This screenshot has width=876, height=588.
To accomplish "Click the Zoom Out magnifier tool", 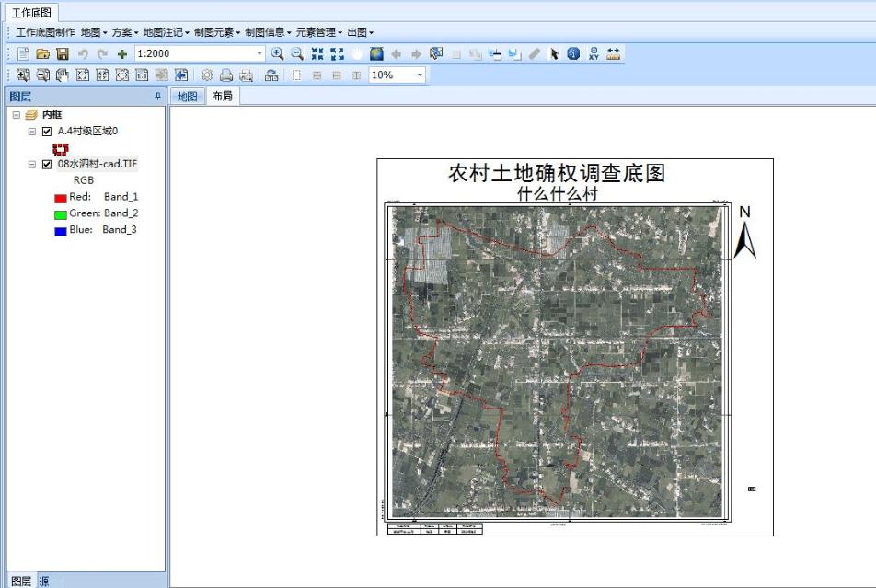I will click(296, 54).
